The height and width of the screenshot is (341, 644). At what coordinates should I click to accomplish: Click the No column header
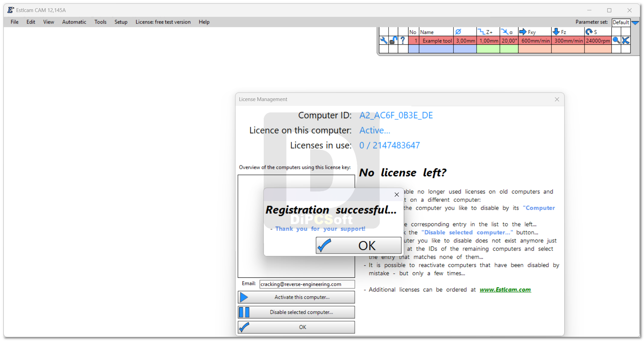pos(413,32)
